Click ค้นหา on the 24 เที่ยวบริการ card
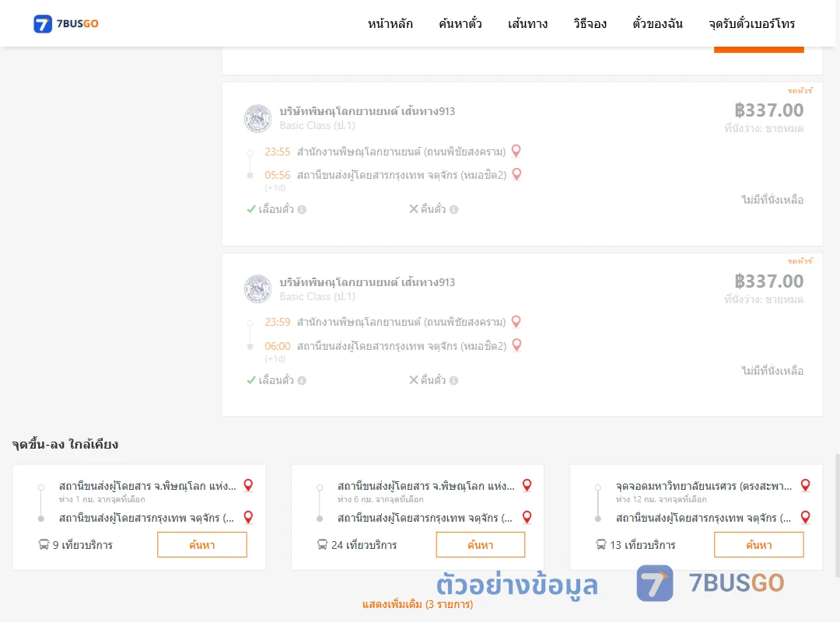This screenshot has height=622, width=840. pos(481,545)
